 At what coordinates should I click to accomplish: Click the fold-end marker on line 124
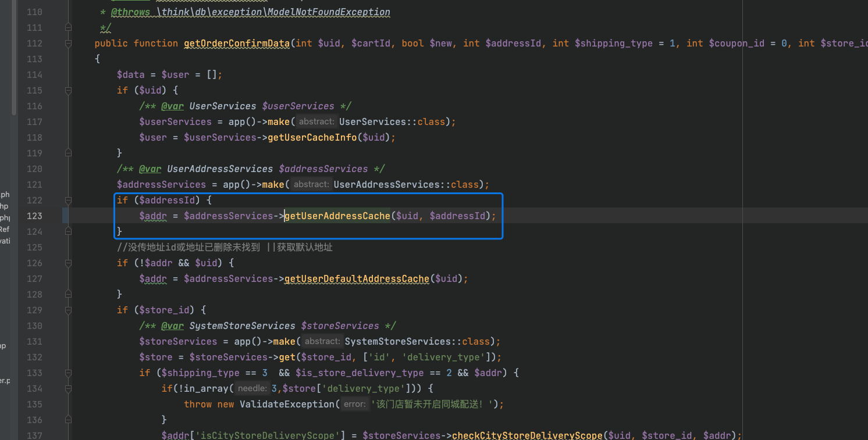(x=69, y=231)
